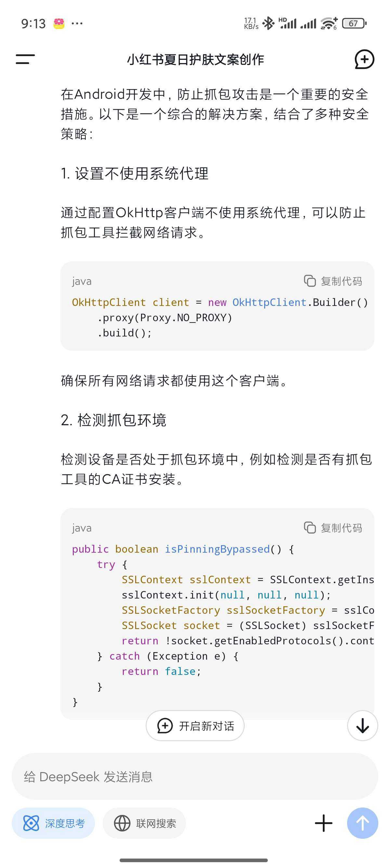This screenshot has width=390, height=868.
Task: Tap the battery indicator in status bar
Action: tap(354, 23)
